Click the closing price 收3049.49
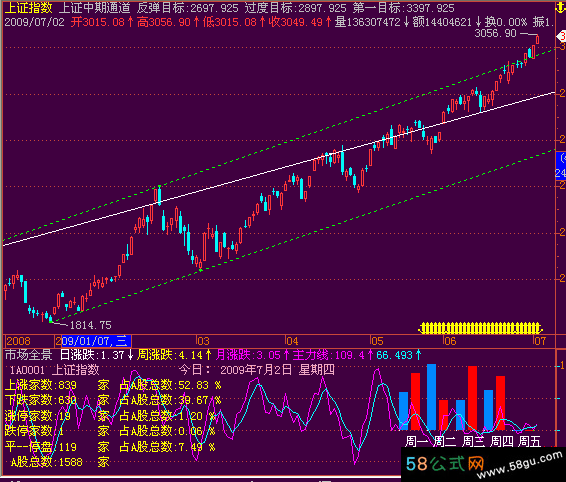This screenshot has height=482, width=566. pyautogui.click(x=296, y=22)
